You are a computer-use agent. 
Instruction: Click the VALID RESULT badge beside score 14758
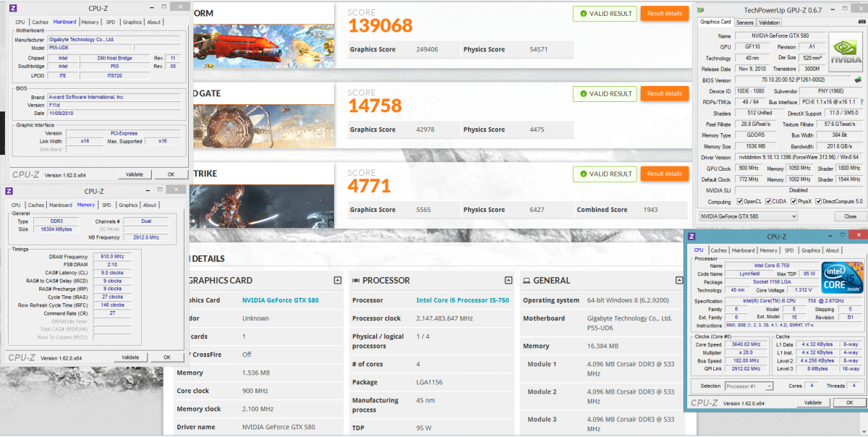pyautogui.click(x=605, y=93)
